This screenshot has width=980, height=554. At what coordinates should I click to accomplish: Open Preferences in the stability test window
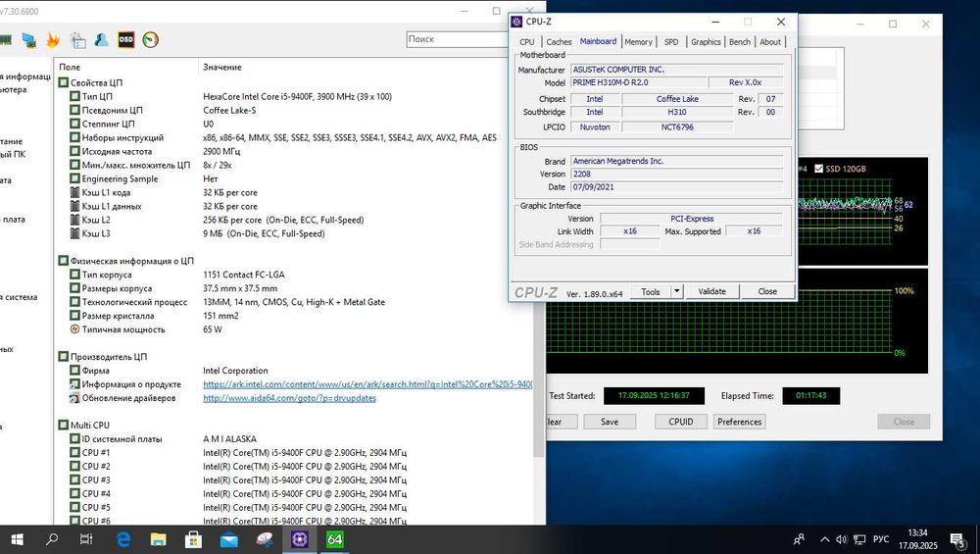click(x=739, y=422)
